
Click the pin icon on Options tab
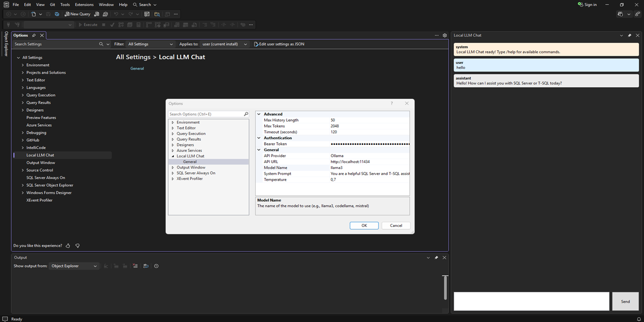34,35
